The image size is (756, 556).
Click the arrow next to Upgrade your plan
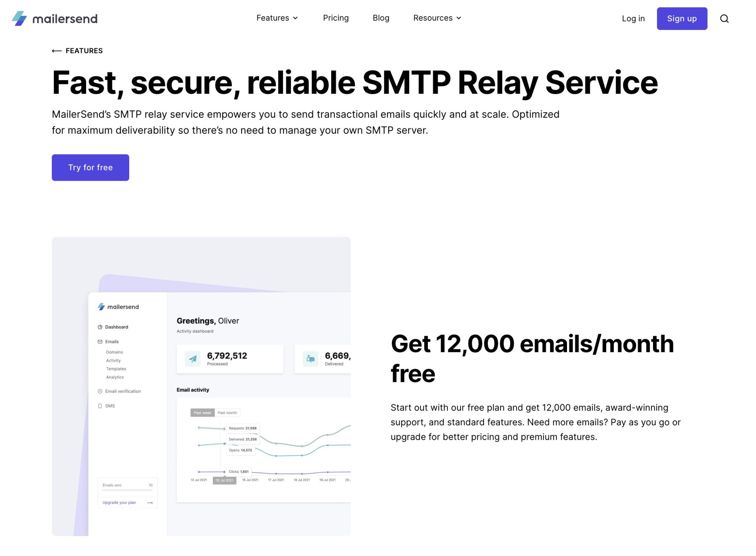[150, 502]
